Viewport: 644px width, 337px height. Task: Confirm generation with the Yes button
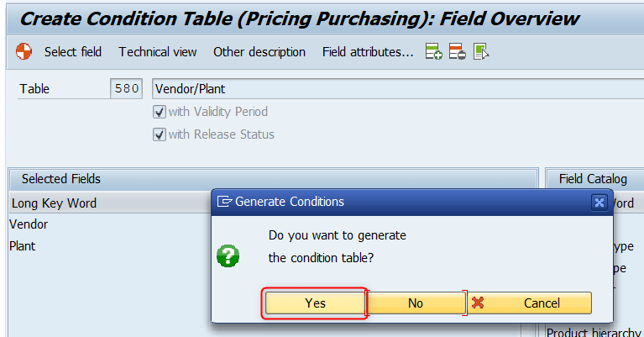(315, 303)
